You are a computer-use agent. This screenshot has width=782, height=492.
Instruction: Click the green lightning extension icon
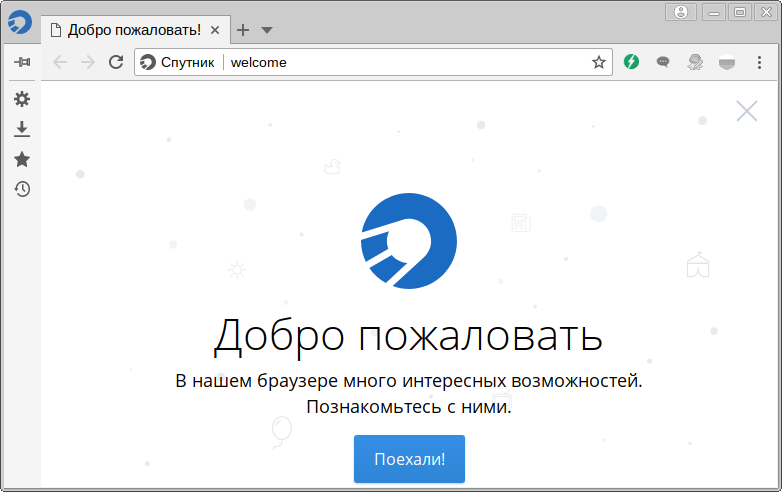click(x=631, y=62)
